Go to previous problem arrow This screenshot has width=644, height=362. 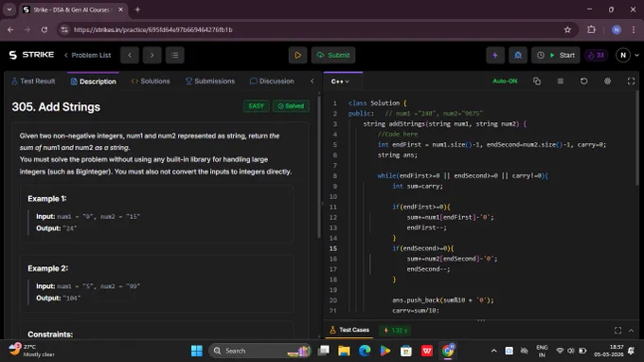[x=130, y=55]
